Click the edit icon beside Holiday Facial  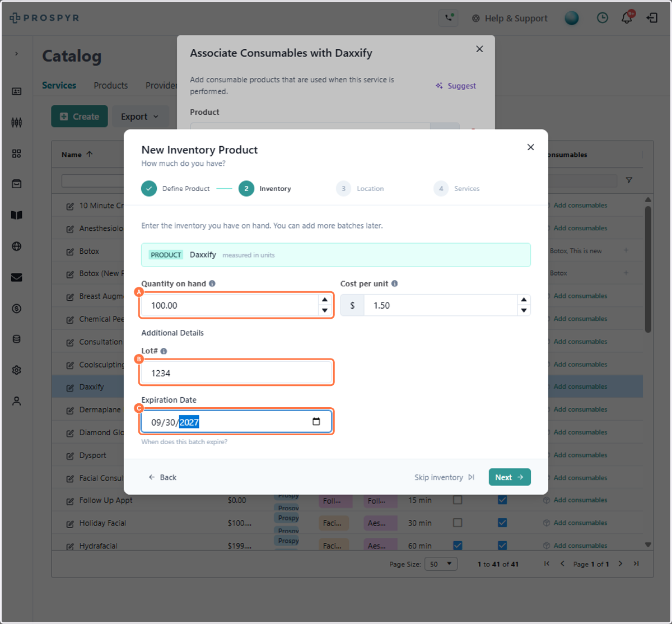(x=70, y=524)
